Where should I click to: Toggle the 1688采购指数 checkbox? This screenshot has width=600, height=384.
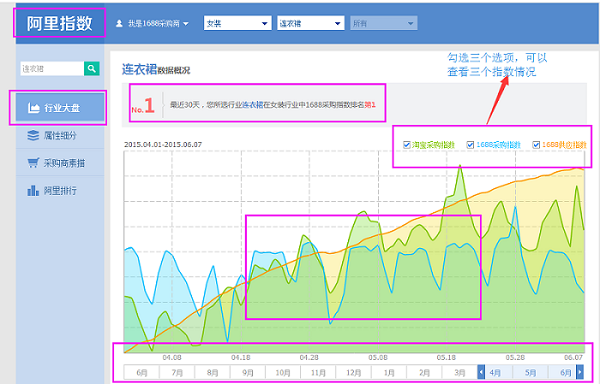[470, 145]
